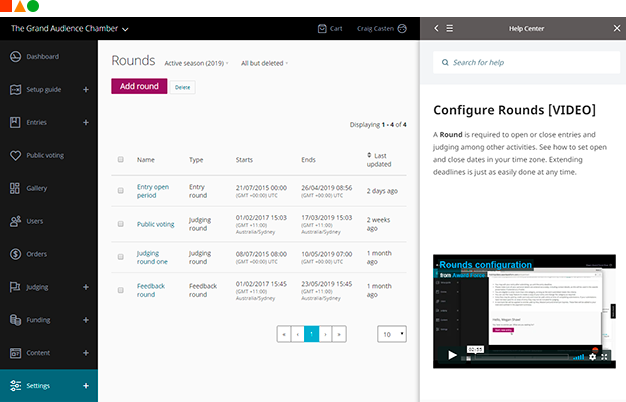Open the Users sidebar icon
This screenshot has height=402, width=626.
[x=15, y=221]
